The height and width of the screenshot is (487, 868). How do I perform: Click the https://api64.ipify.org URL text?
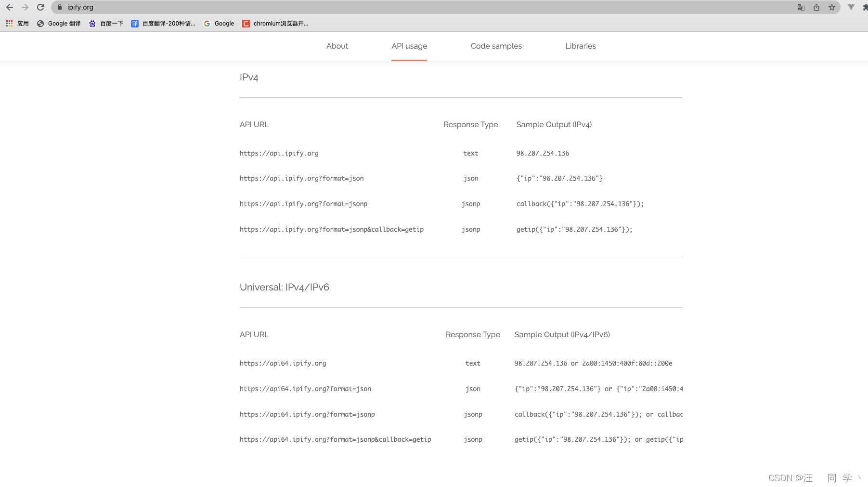click(283, 363)
